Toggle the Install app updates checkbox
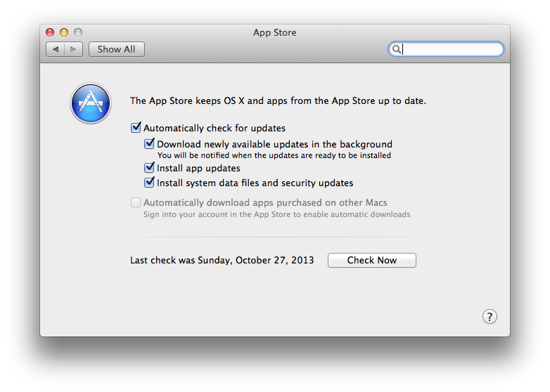550x392 pixels. pos(149,167)
